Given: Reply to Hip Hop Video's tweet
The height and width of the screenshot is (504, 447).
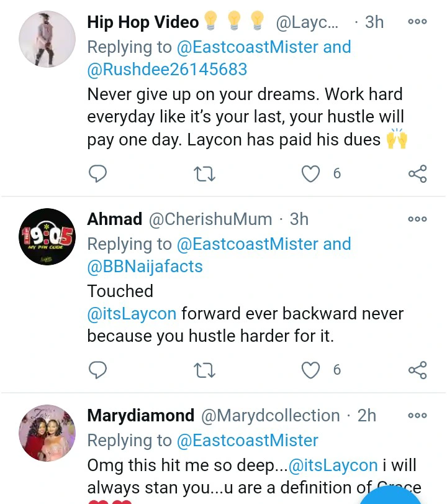Looking at the screenshot, I should point(98,173).
